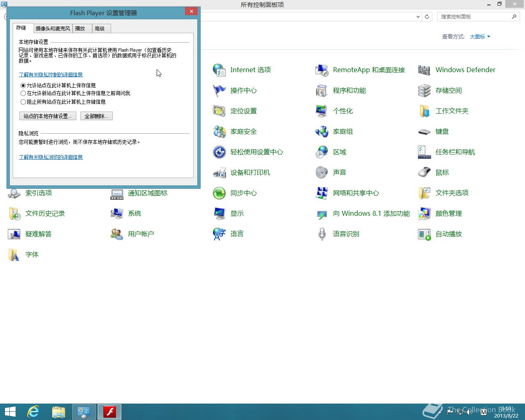Click the 站点的本地存储设置 button
Viewport: 525px width, 420px height.
pos(48,116)
